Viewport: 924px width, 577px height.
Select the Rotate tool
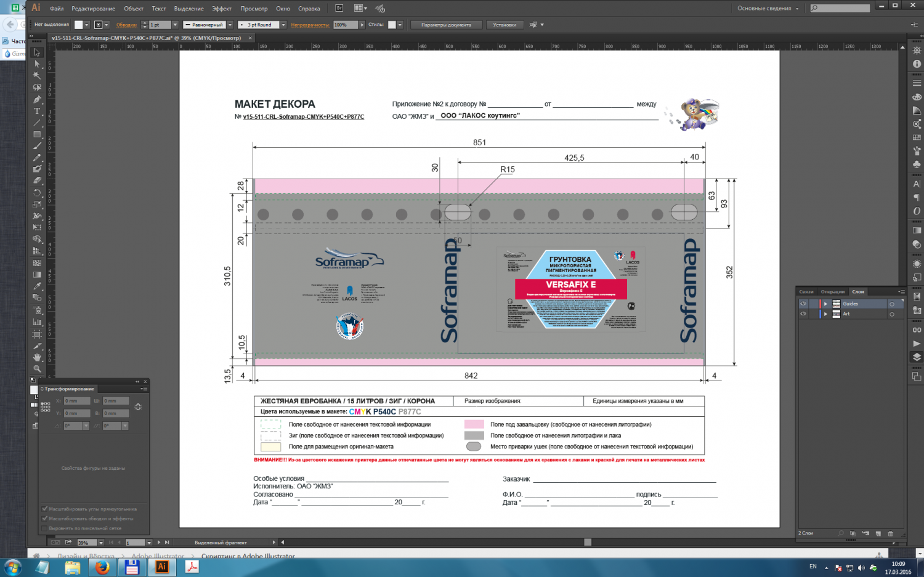pos(37,193)
